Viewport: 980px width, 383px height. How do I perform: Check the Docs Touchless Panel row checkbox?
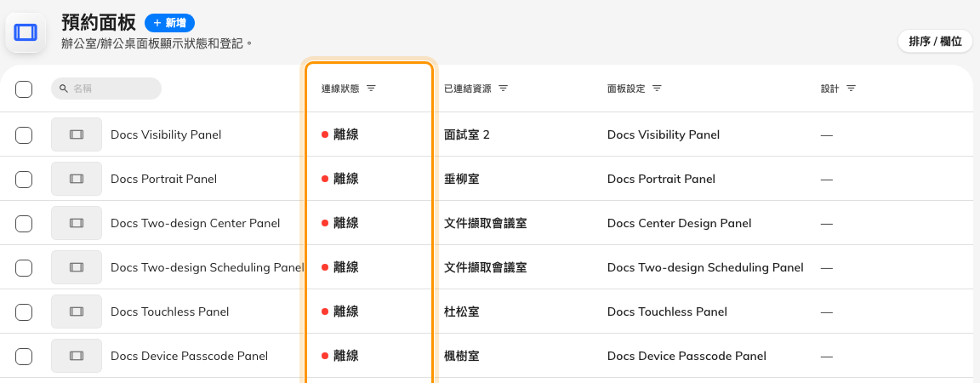click(24, 312)
